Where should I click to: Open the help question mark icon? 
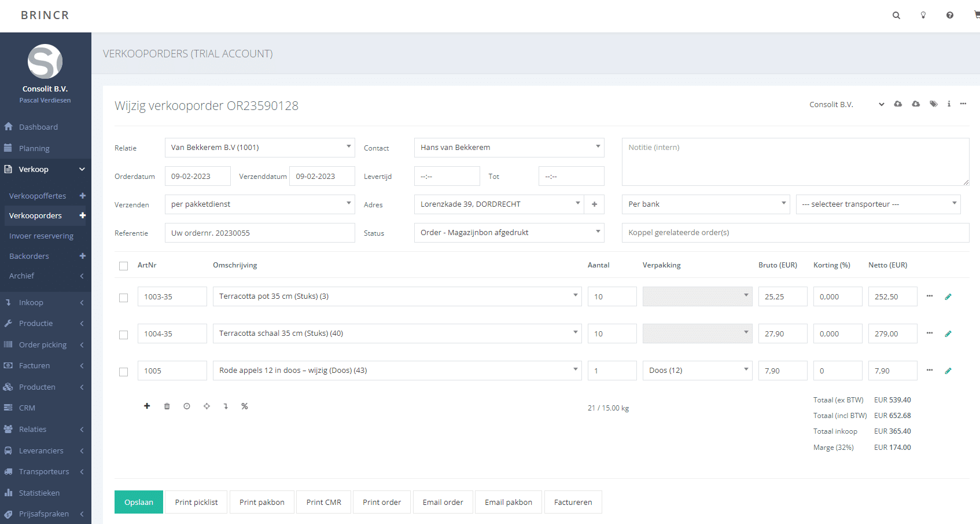(950, 16)
